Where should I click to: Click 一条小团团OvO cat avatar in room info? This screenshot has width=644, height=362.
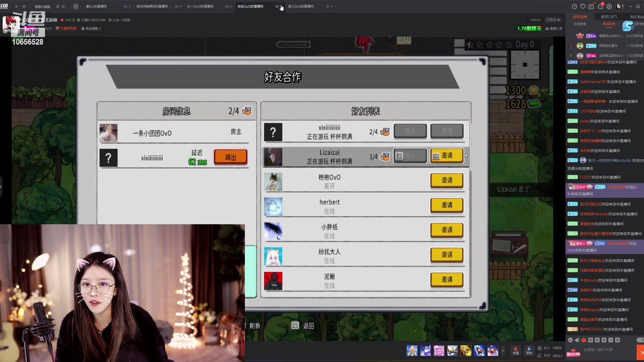coord(108,133)
